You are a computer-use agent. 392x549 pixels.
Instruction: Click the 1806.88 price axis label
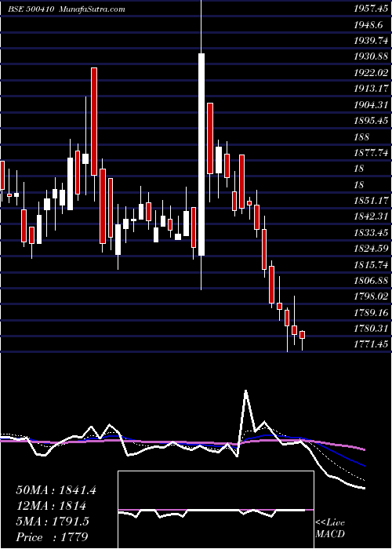(371, 281)
